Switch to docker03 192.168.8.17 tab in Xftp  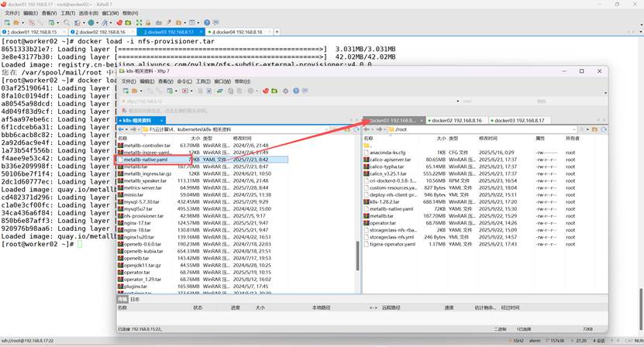(519, 121)
